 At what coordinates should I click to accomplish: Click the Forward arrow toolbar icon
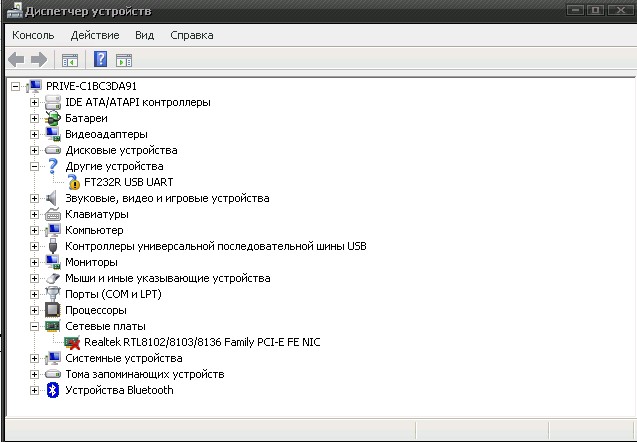click(x=38, y=59)
